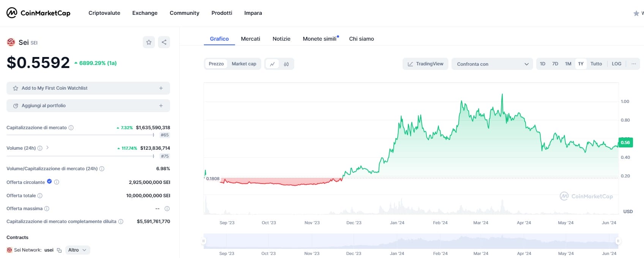Viewport: 644px width, 258px height.
Task: Select the 7D time range
Action: coord(555,64)
